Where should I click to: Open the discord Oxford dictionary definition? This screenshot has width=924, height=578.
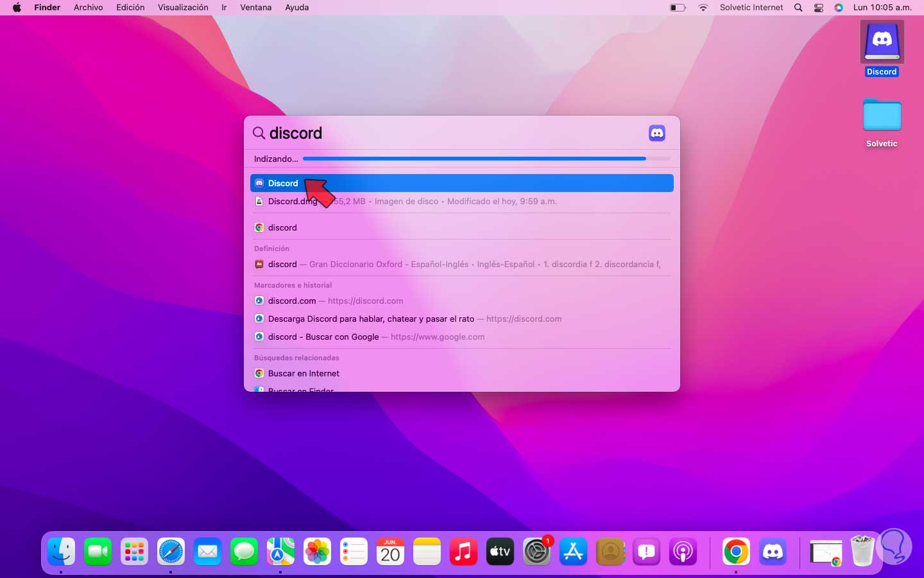coord(462,264)
